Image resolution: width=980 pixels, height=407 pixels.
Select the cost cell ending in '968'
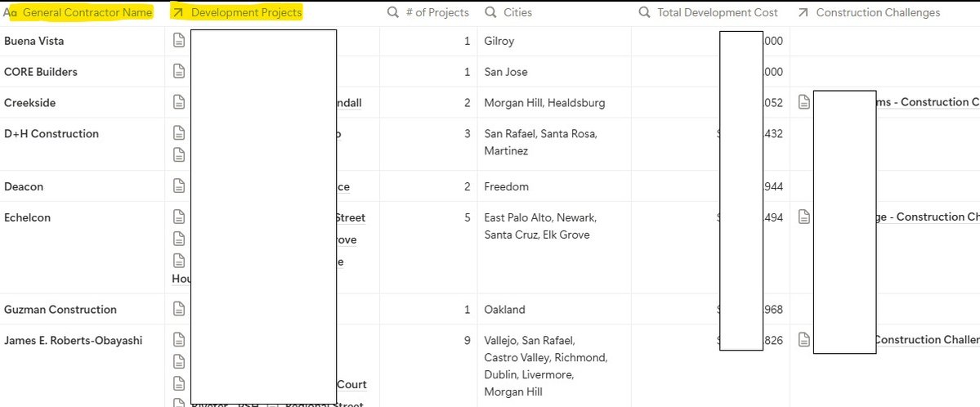[x=710, y=310]
